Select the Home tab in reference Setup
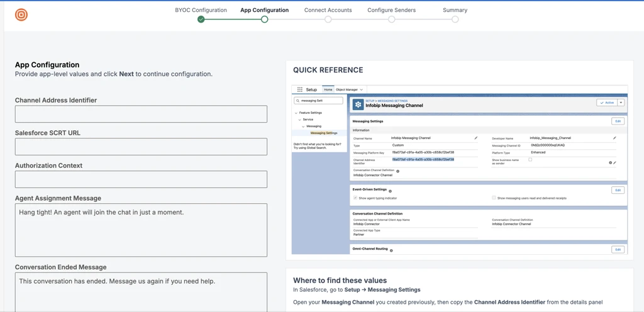This screenshot has height=312, width=644. [x=328, y=89]
